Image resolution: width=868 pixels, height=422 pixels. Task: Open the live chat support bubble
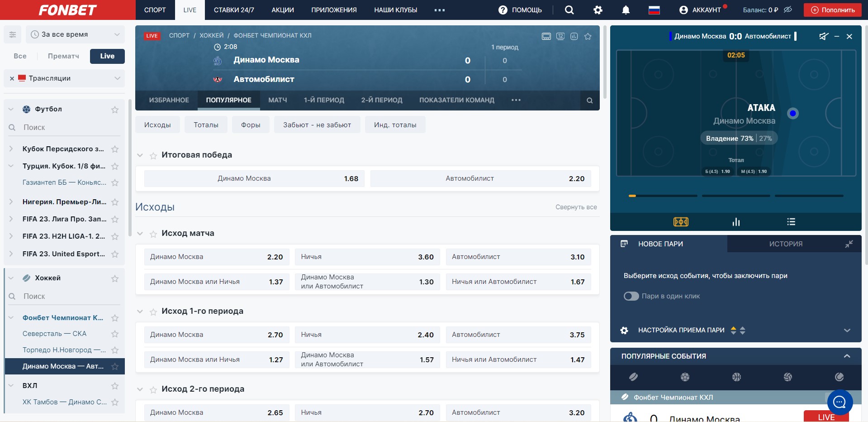tap(840, 402)
